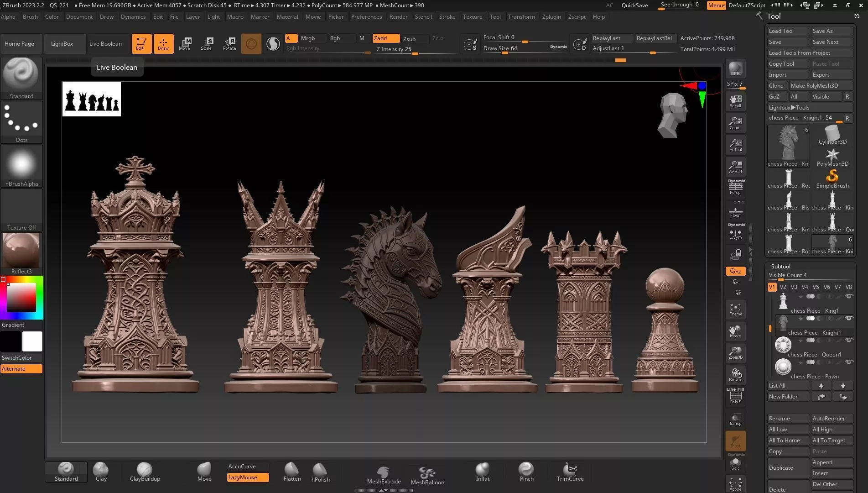This screenshot has height=493, width=868.
Task: Pick the Clay brush from the bottom shelf
Action: [101, 472]
